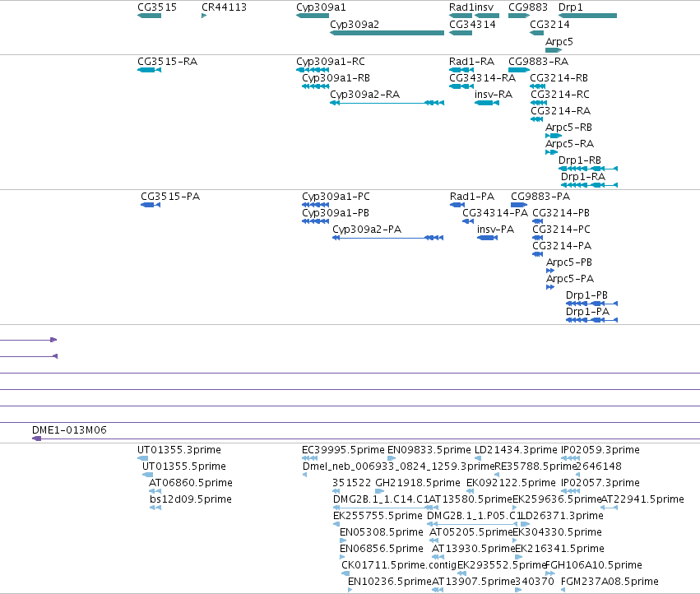Click the EK255755.5prime cDNA label
This screenshot has width=700, height=594.
pyautogui.click(x=378, y=515)
